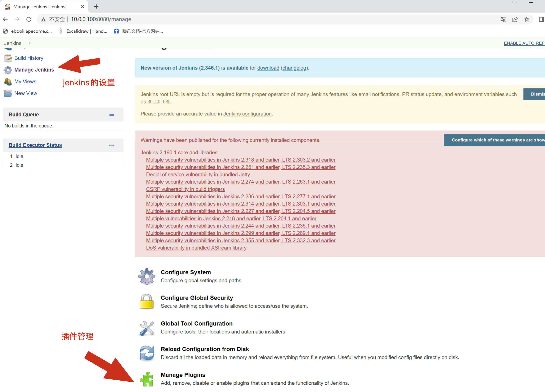The width and height of the screenshot is (545, 392).
Task: Click the Global Tool Configuration wrench icon
Action: 147,328
